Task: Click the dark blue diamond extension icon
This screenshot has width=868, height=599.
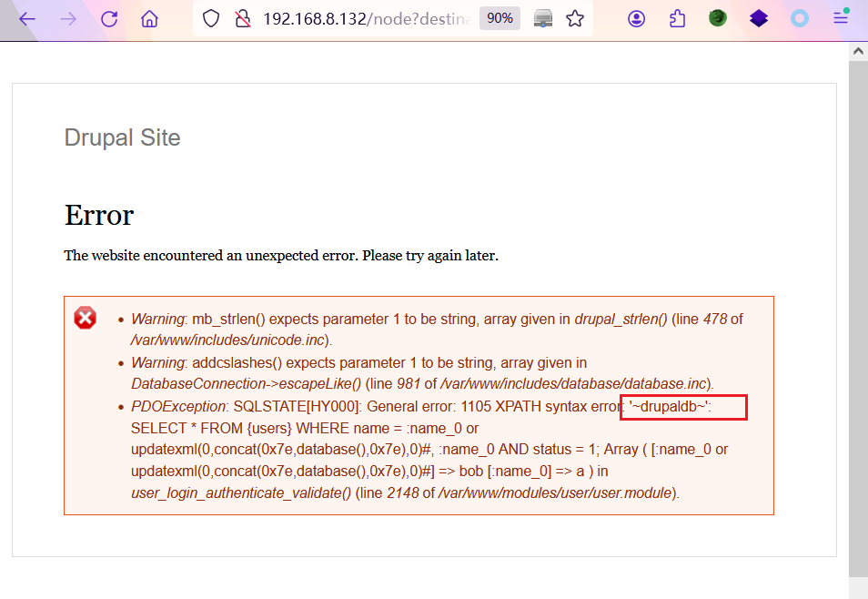Action: coord(759,19)
